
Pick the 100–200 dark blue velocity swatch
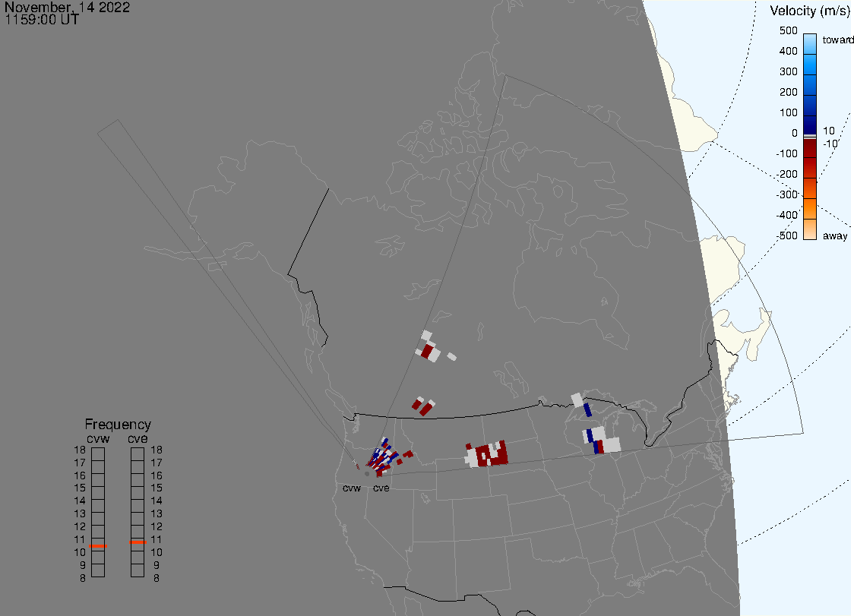810,105
